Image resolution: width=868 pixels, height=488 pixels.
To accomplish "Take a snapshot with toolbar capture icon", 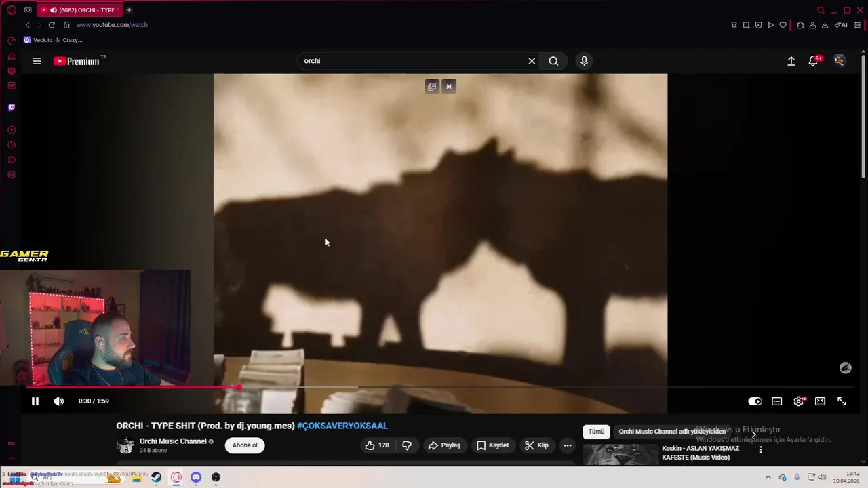I will (x=746, y=25).
